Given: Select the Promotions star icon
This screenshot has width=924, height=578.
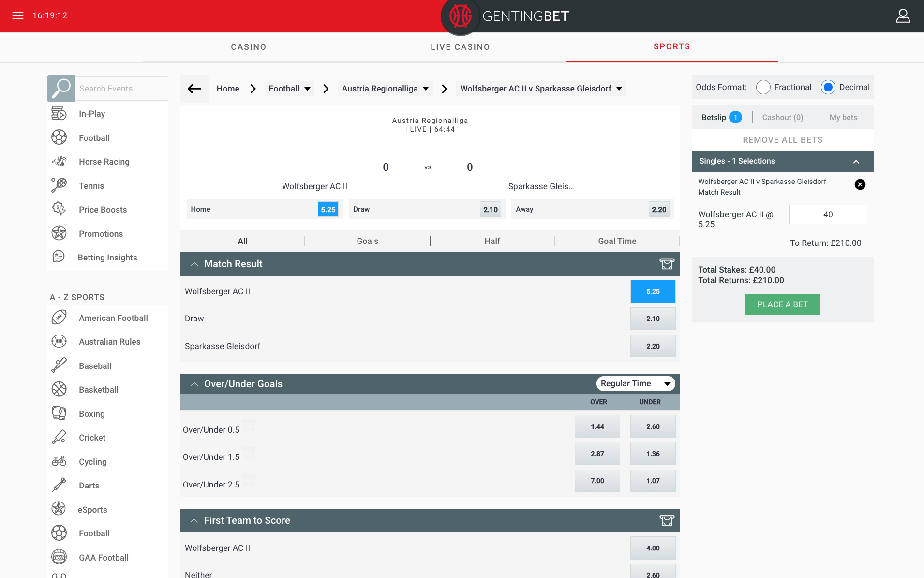Looking at the screenshot, I should [x=59, y=233].
